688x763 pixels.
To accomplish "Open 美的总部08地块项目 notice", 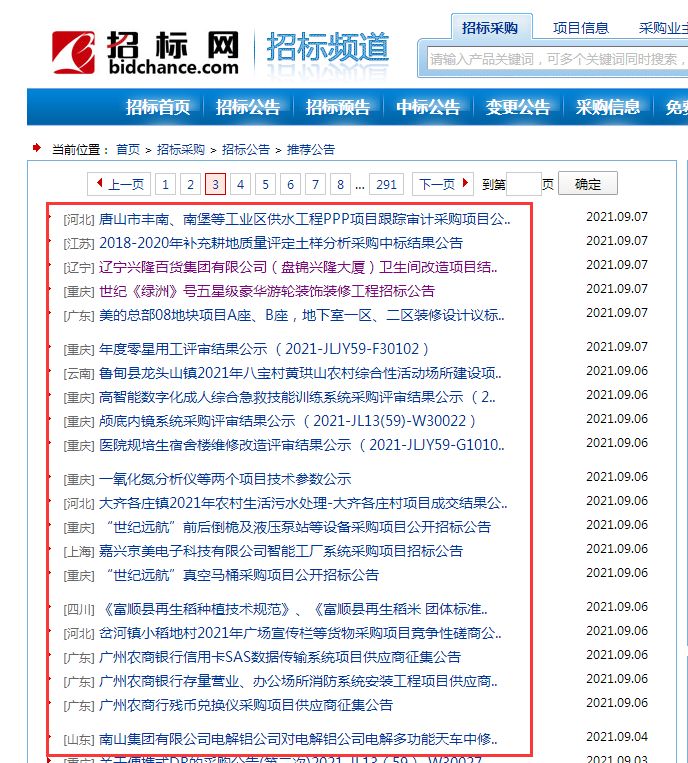I will click(302, 315).
